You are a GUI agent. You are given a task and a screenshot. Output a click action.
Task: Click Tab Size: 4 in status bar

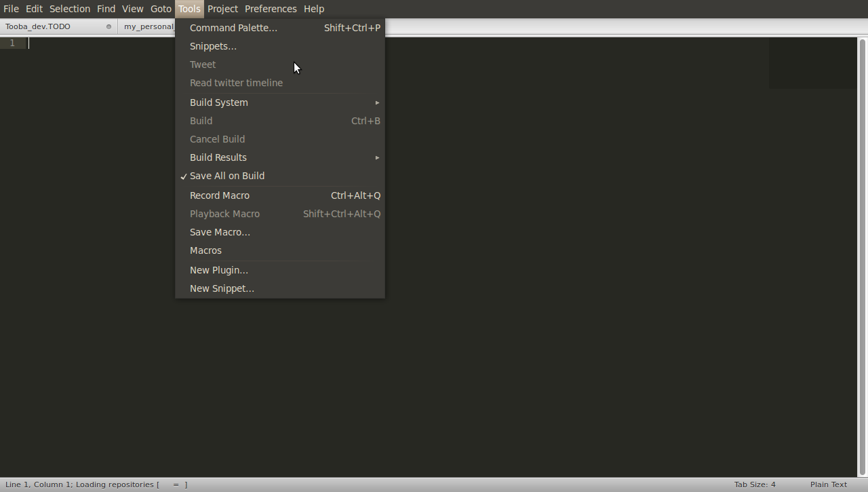[x=754, y=485]
